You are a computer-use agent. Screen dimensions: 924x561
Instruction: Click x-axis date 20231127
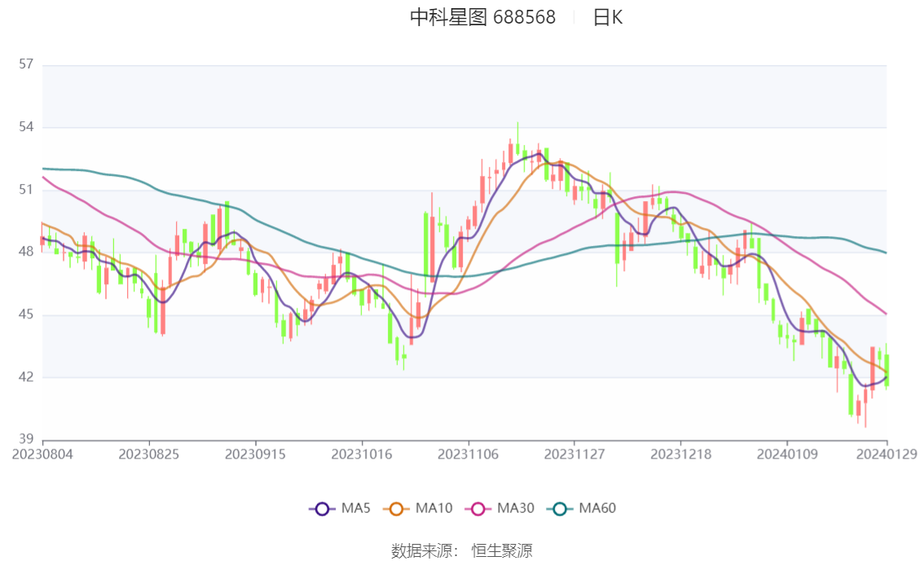point(574,454)
